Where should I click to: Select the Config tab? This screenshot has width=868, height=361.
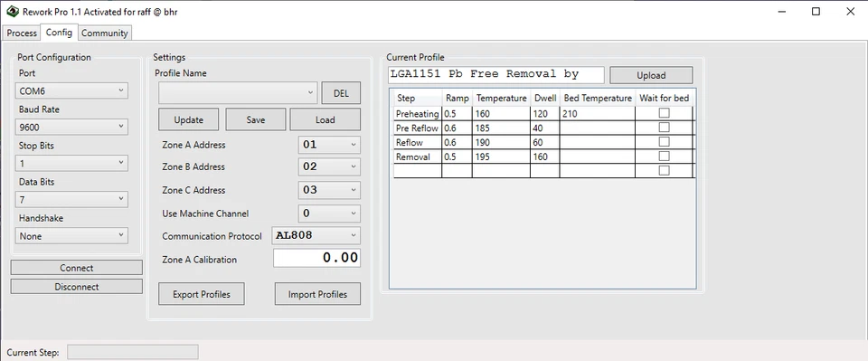coord(60,32)
